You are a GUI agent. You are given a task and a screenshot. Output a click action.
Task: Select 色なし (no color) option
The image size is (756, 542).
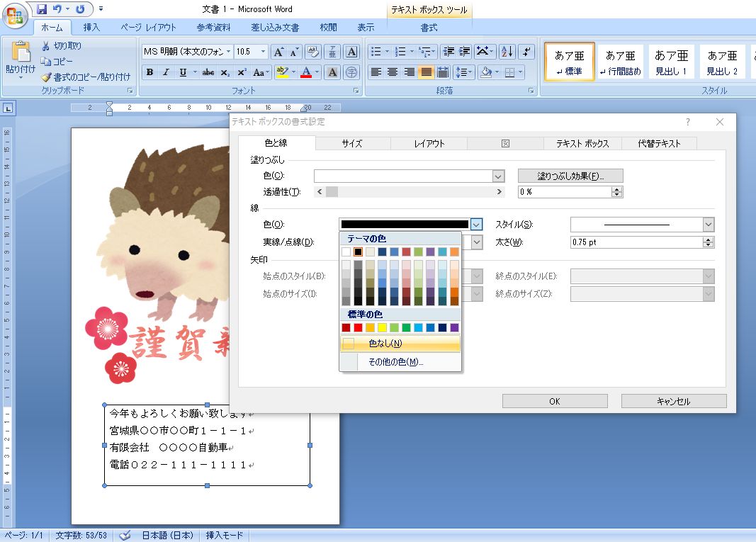(385, 344)
